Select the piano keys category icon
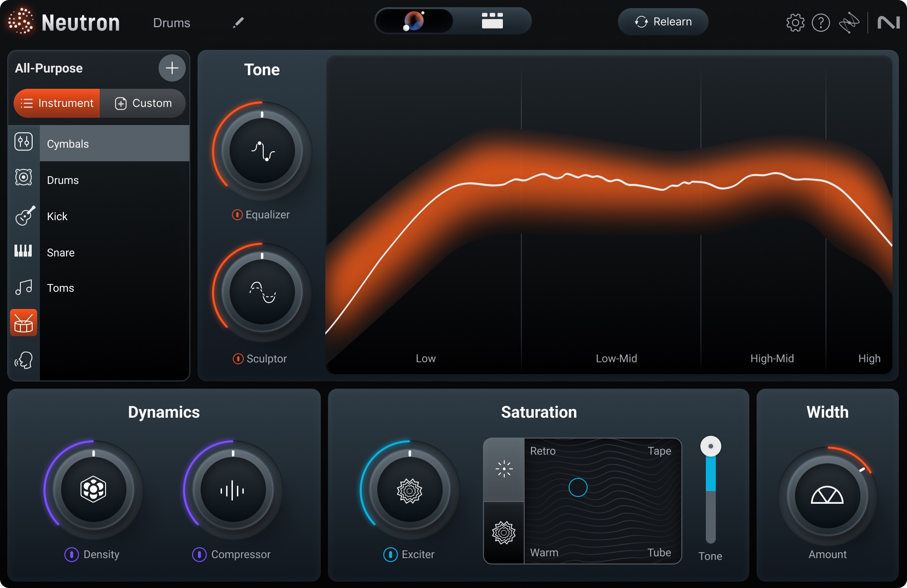This screenshot has width=907, height=588. click(23, 251)
